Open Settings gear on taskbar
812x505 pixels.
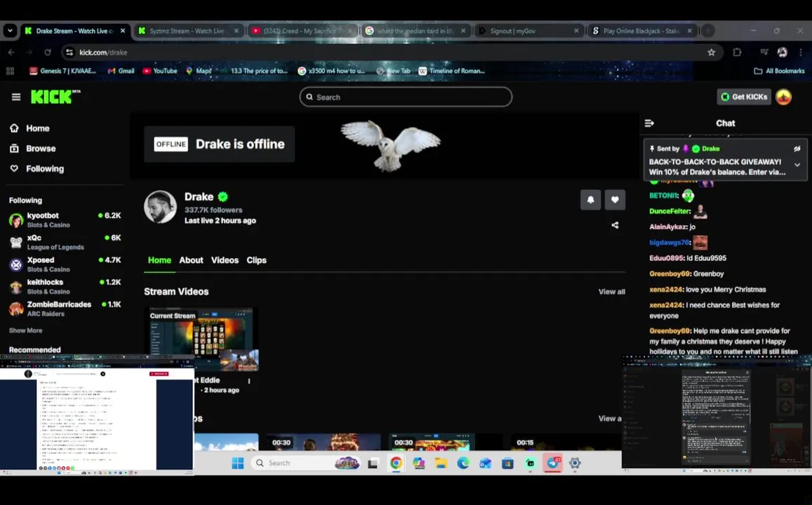tap(575, 463)
